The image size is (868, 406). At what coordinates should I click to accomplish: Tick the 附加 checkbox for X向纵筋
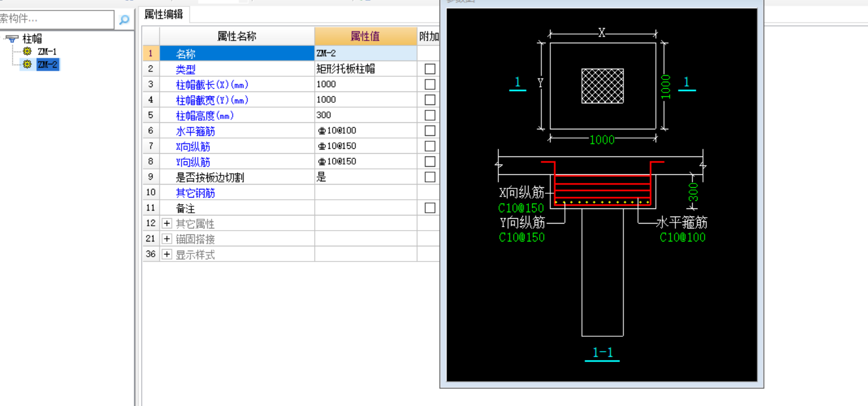(430, 146)
